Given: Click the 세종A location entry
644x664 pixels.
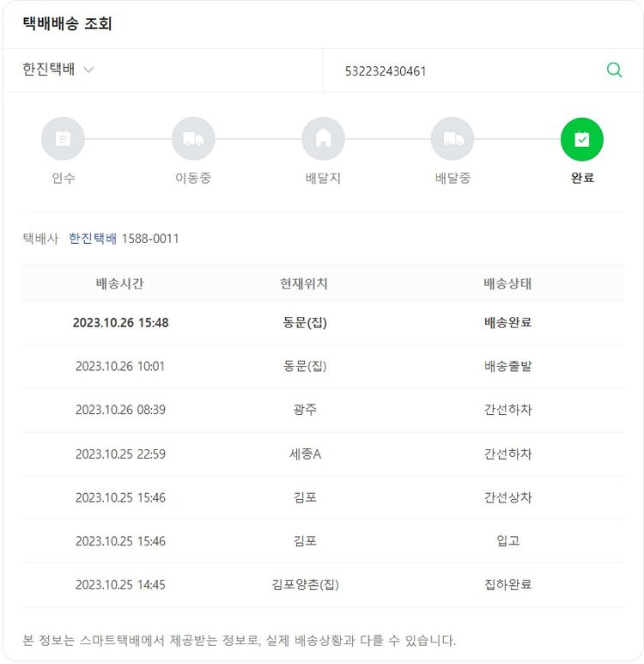Looking at the screenshot, I should (305, 454).
